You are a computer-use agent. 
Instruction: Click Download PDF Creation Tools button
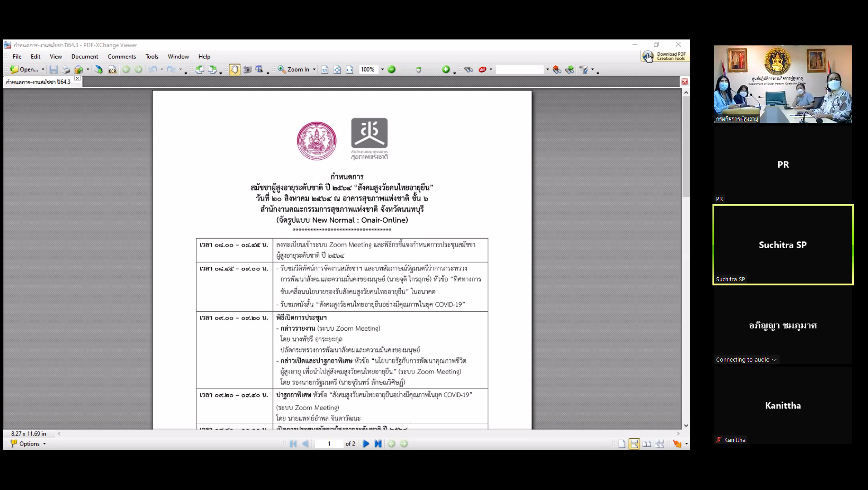664,56
